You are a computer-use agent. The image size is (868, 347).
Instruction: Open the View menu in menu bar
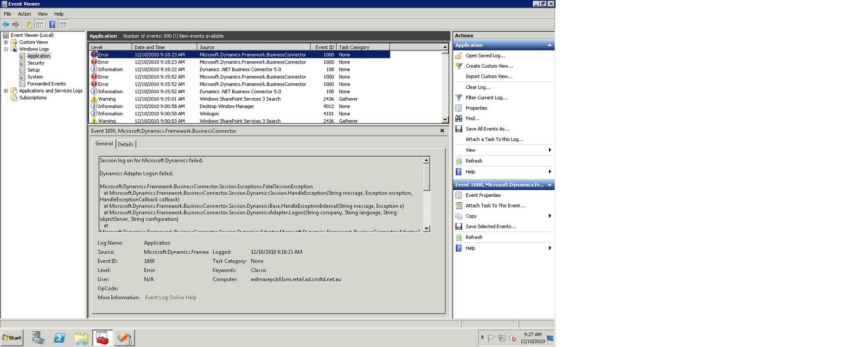[x=43, y=14]
